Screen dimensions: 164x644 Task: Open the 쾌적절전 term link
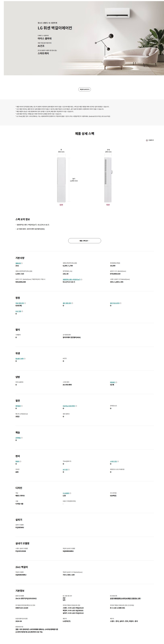pos(18,406)
